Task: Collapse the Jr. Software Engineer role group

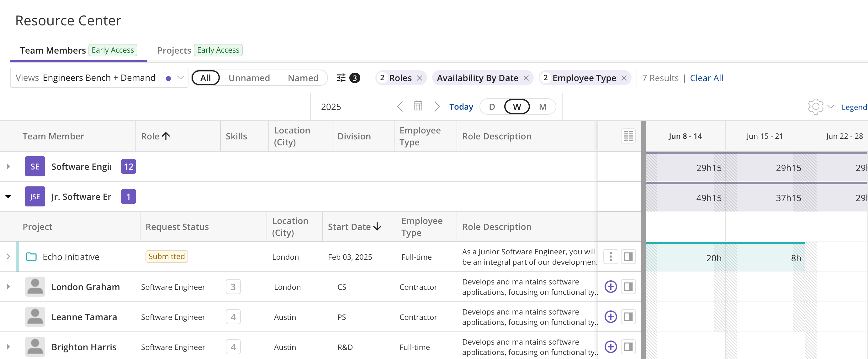Action: click(x=8, y=196)
